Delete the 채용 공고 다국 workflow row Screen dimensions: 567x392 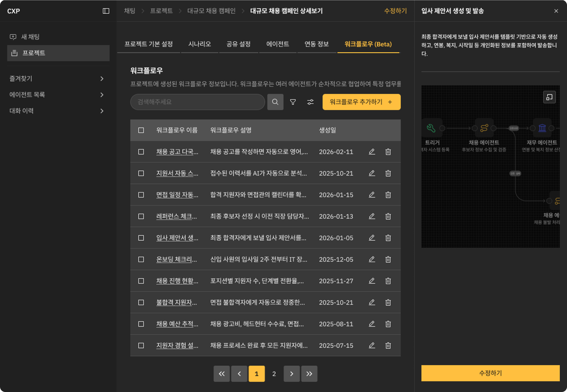pos(388,151)
